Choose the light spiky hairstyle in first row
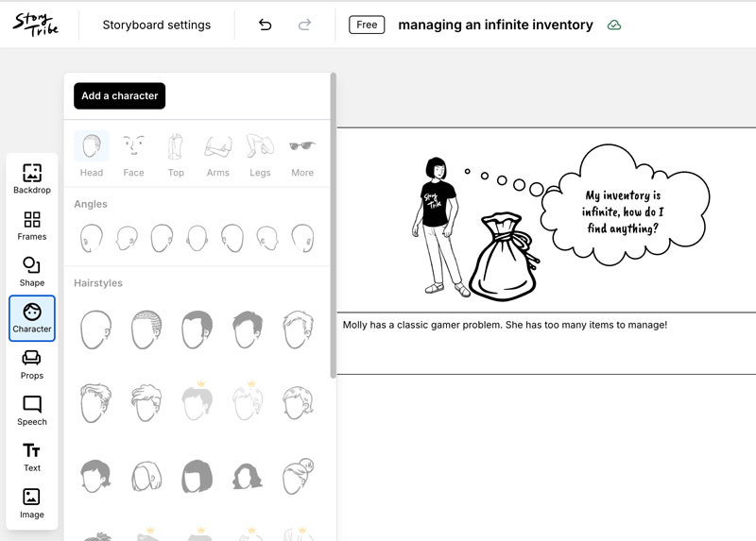756x541 pixels. (299, 330)
